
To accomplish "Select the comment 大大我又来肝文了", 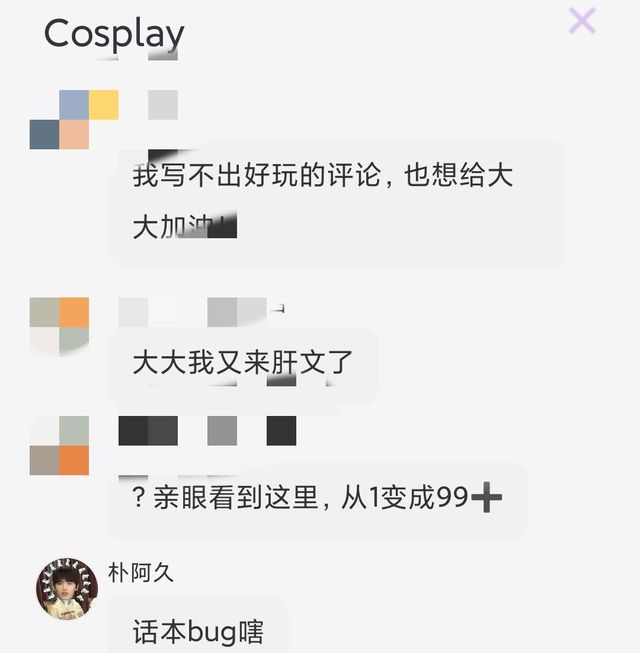I will click(x=243, y=364).
